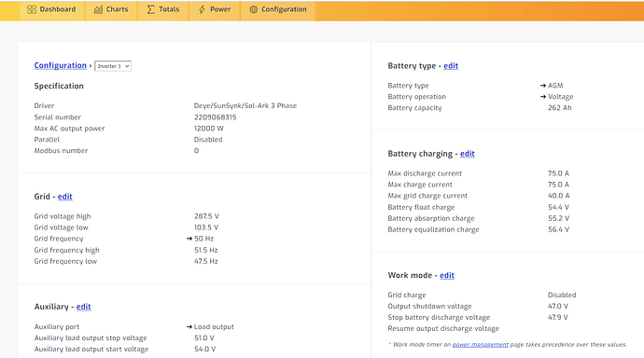Image resolution: width=644 pixels, height=358 pixels.
Task: Edit the Battery type section
Action: pos(451,66)
